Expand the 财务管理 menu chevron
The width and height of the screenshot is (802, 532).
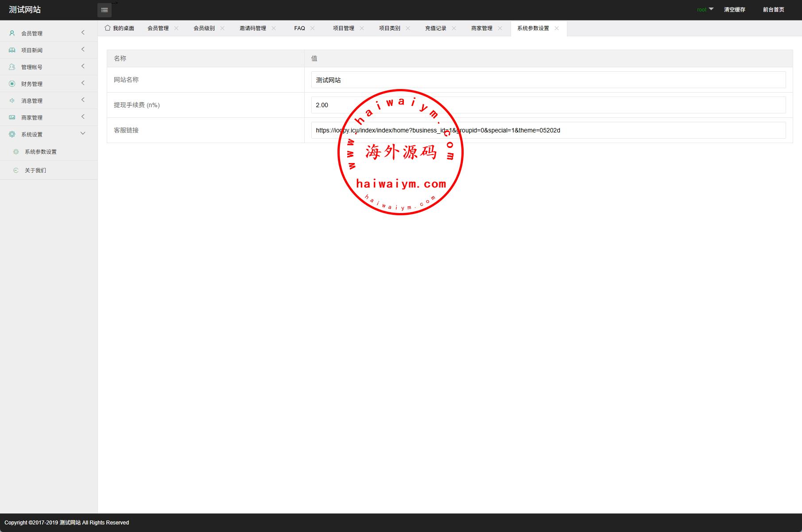tap(83, 83)
